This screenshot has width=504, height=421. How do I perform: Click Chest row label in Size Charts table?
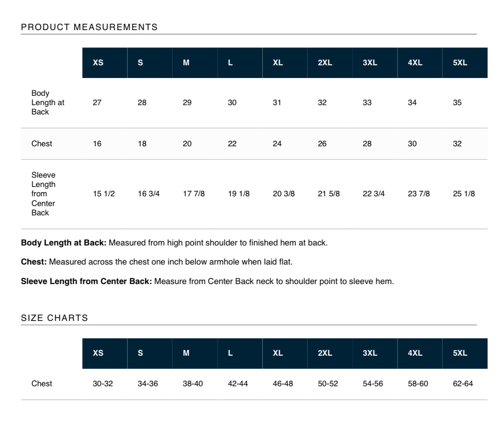(x=42, y=384)
